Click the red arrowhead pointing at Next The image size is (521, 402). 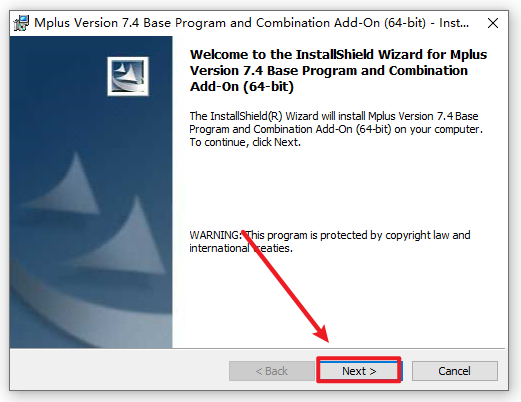point(322,333)
